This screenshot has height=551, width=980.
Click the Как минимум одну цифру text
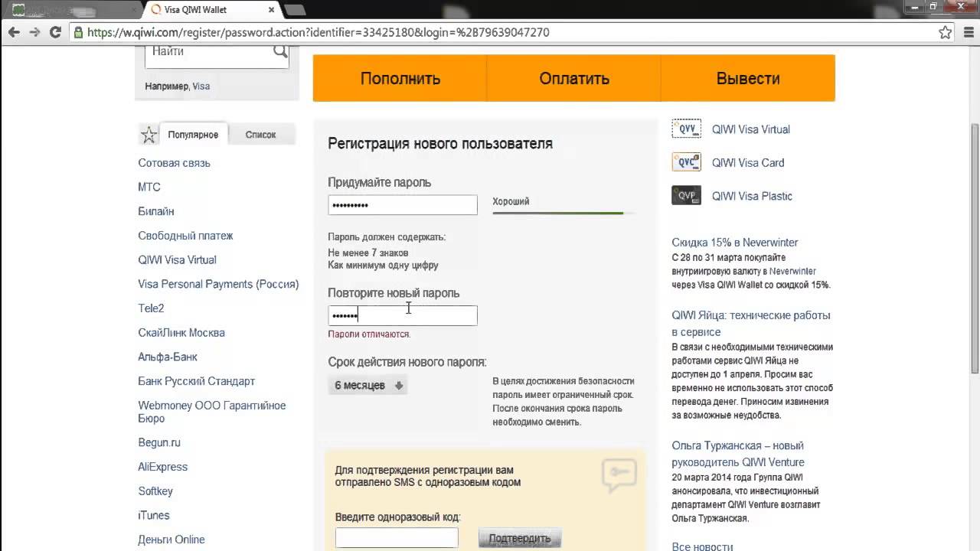pyautogui.click(x=383, y=266)
